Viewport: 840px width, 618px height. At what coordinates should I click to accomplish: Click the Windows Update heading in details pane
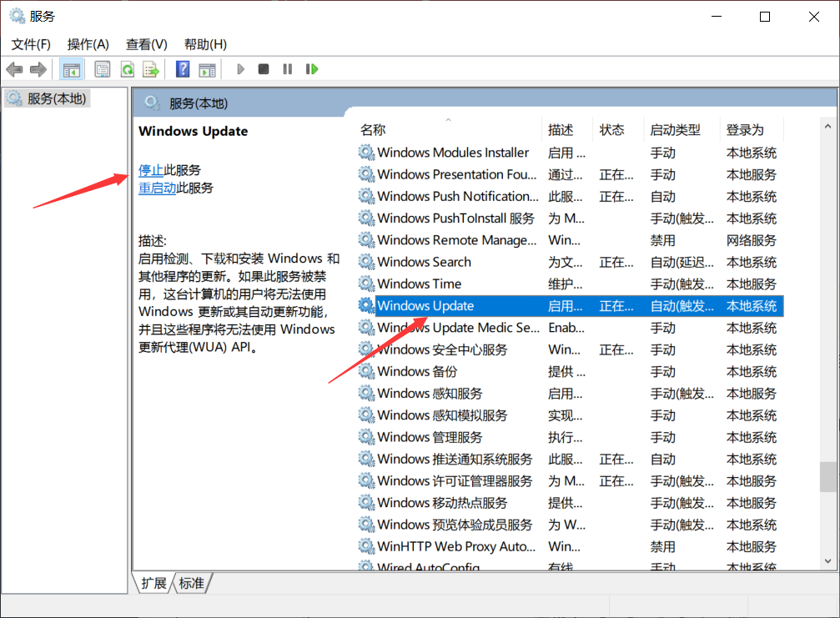coord(194,131)
